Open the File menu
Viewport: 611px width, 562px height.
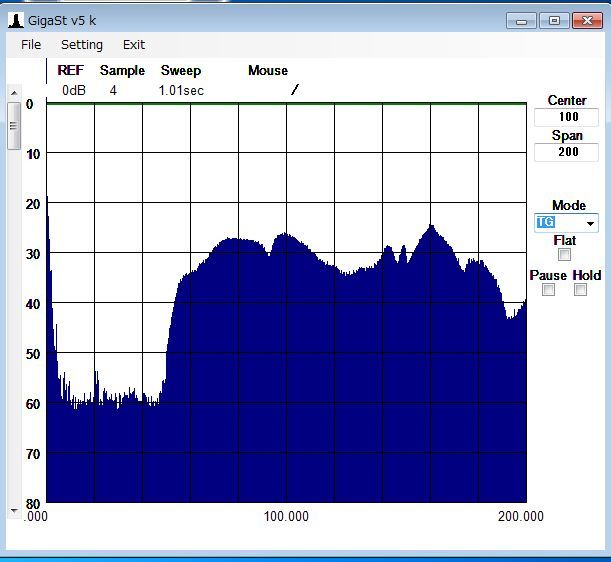pyautogui.click(x=31, y=45)
